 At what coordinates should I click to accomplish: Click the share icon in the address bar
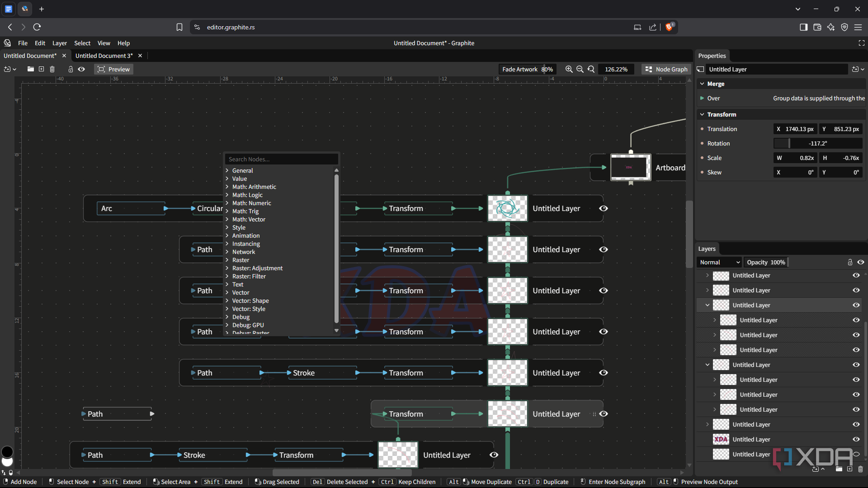pyautogui.click(x=653, y=27)
